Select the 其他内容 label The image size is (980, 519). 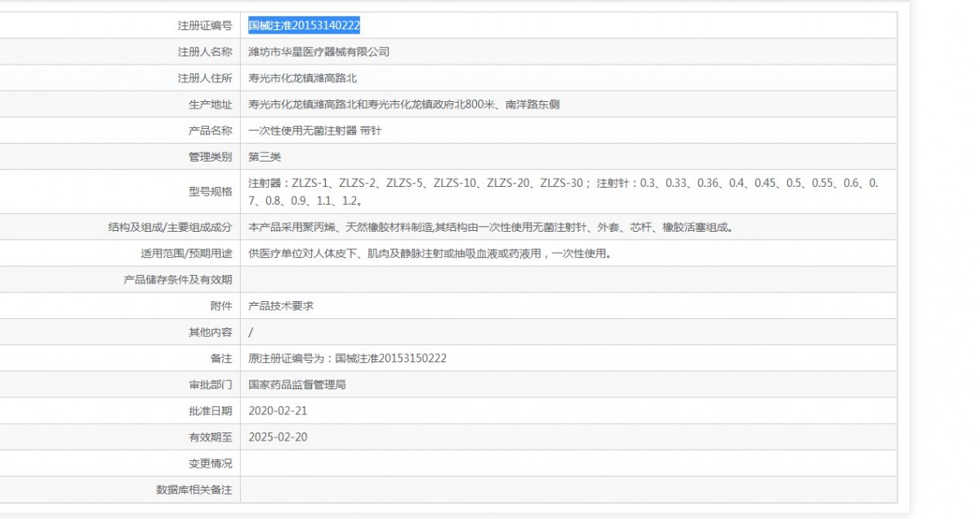tap(210, 332)
